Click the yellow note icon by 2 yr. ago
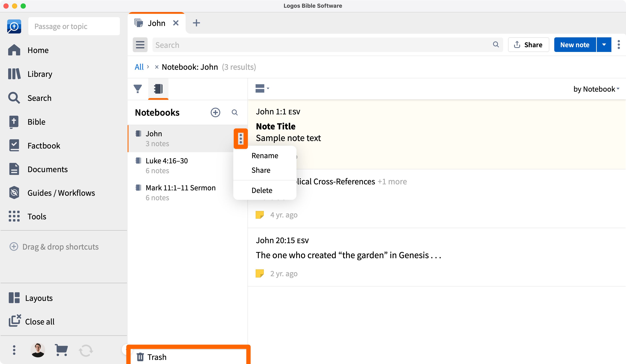This screenshot has height=364, width=626. point(260,273)
